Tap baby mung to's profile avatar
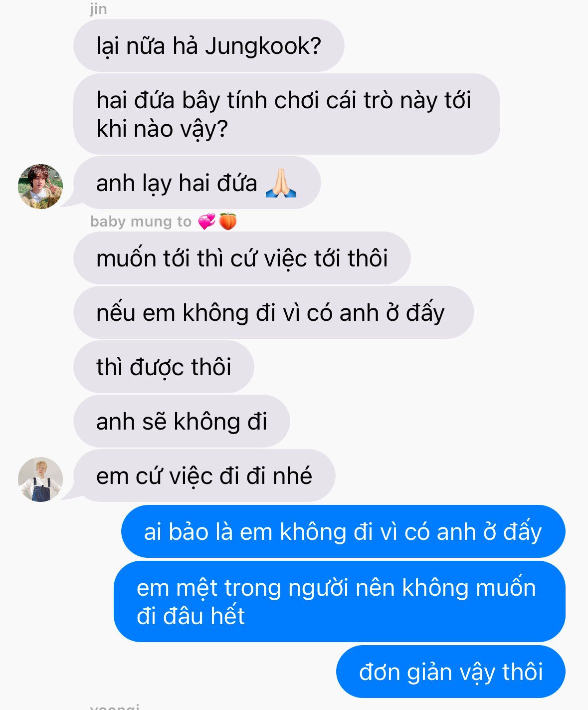This screenshot has width=588, height=710. 40,479
